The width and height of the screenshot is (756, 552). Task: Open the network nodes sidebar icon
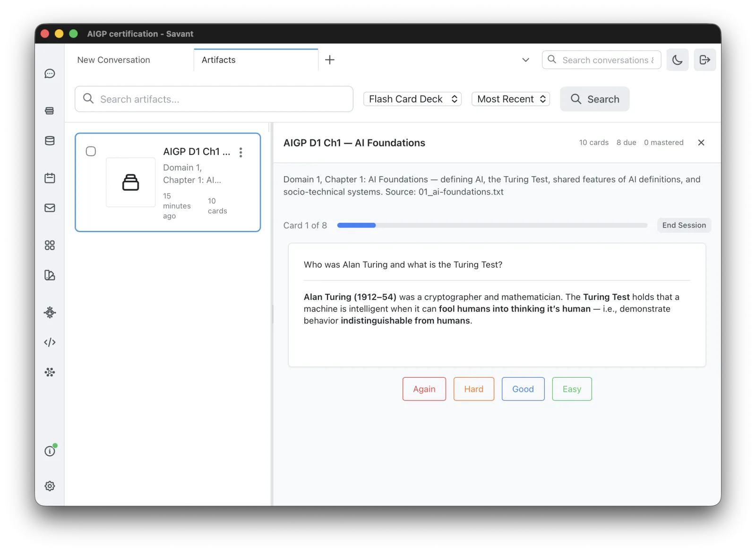(x=50, y=372)
